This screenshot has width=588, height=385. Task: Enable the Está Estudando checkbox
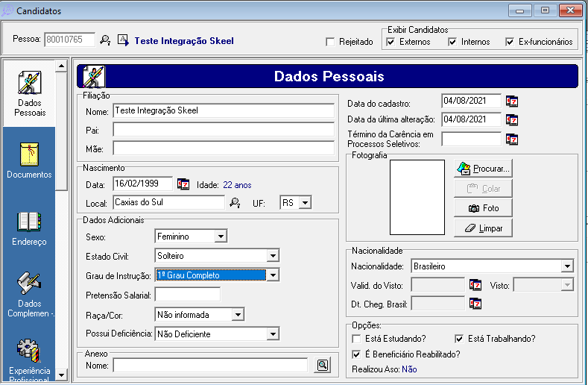(x=356, y=339)
